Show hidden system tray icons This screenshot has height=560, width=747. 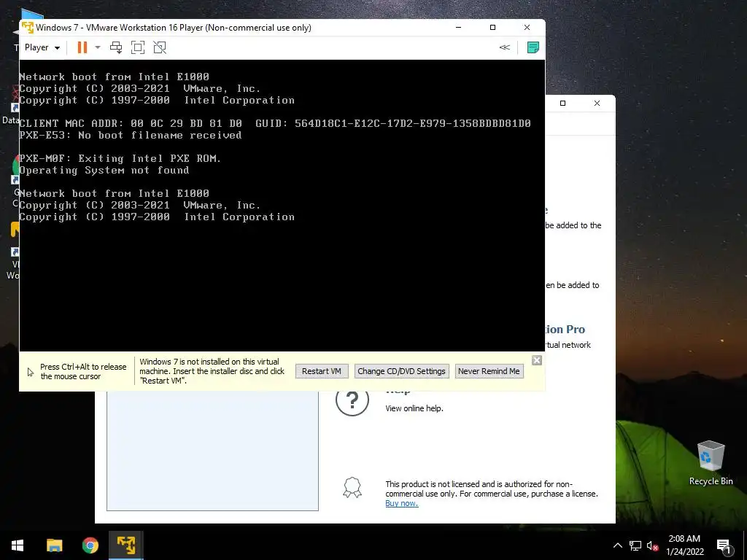coord(617,545)
